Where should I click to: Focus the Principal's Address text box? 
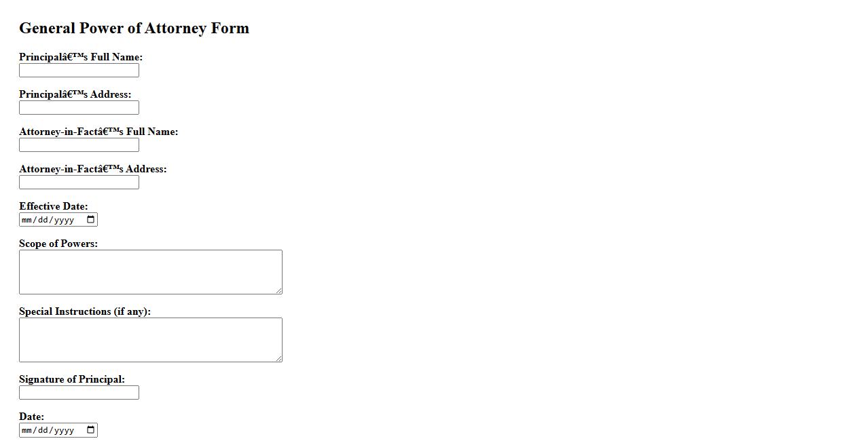tap(79, 108)
